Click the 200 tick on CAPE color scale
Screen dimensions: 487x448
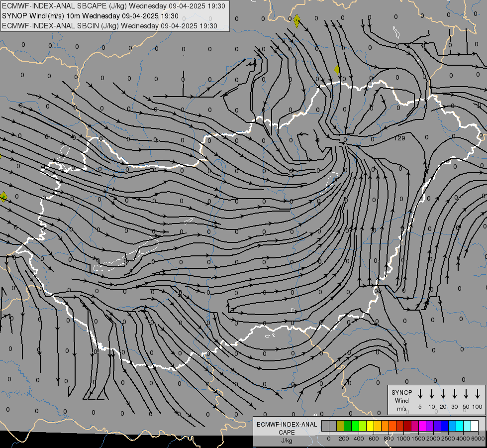click(344, 439)
